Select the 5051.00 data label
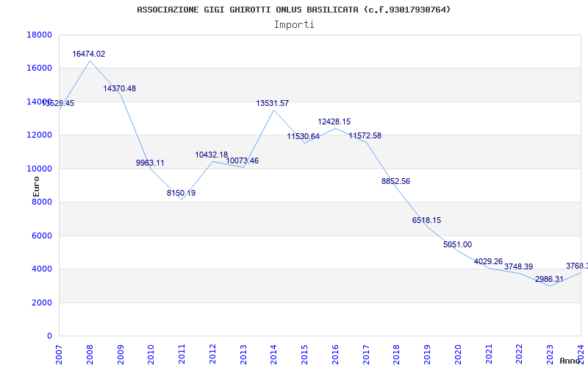 (457, 245)
